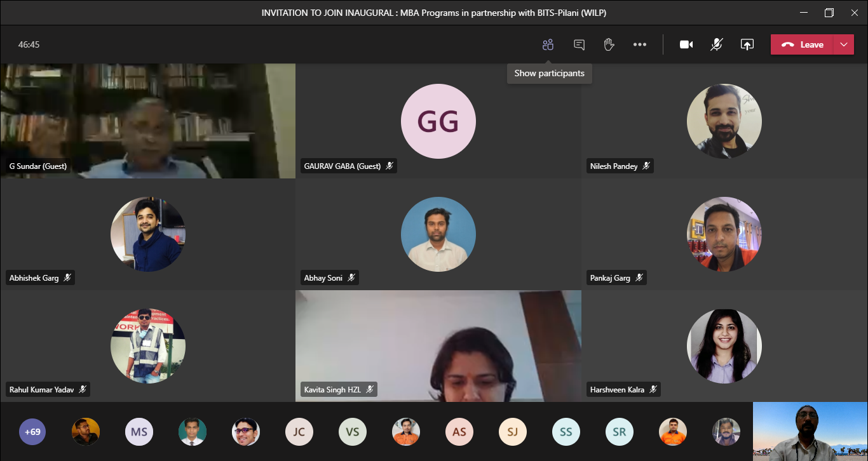Screen dimensions: 868x461
Task: Click Nilesh Pandey's profile picture
Action: click(x=724, y=121)
